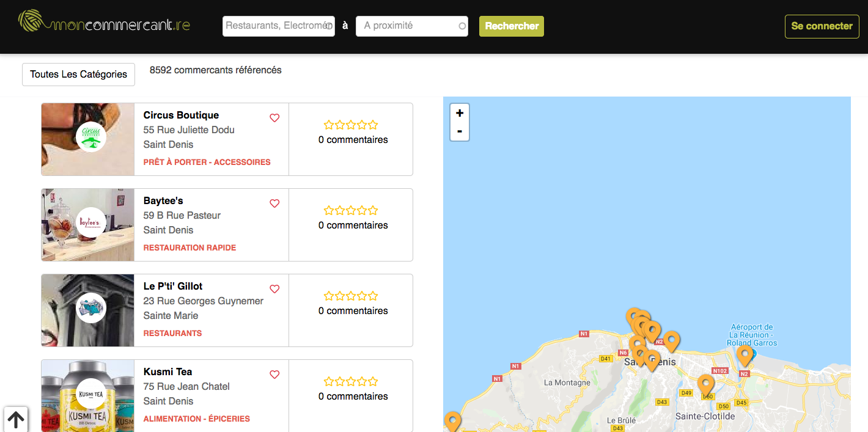Rate Le P'ti' Gillot using its stars
868x432 pixels.
click(x=351, y=296)
